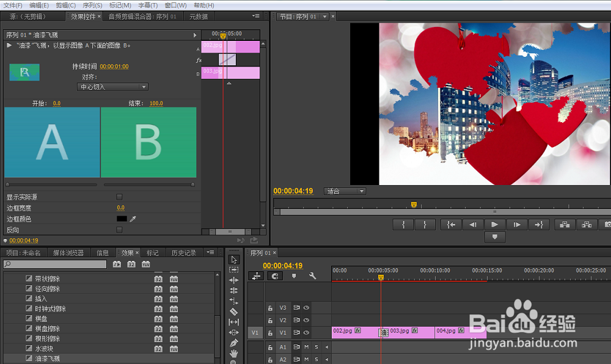
Task: Mute the A1 audio track
Action: (306, 347)
